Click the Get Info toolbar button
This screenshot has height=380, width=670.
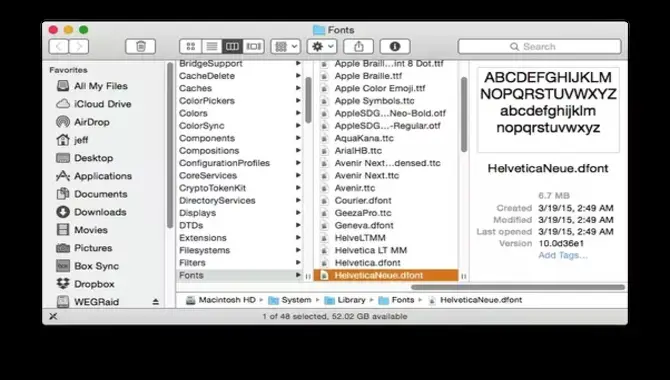[x=395, y=47]
